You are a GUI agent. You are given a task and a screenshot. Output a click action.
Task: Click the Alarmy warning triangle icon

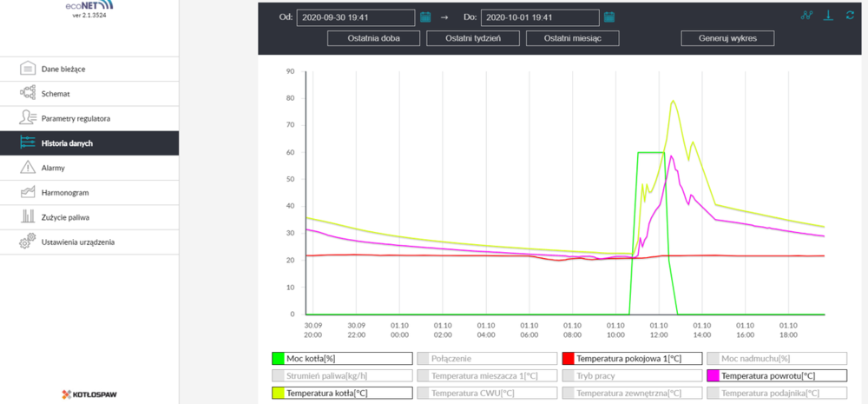tap(27, 168)
